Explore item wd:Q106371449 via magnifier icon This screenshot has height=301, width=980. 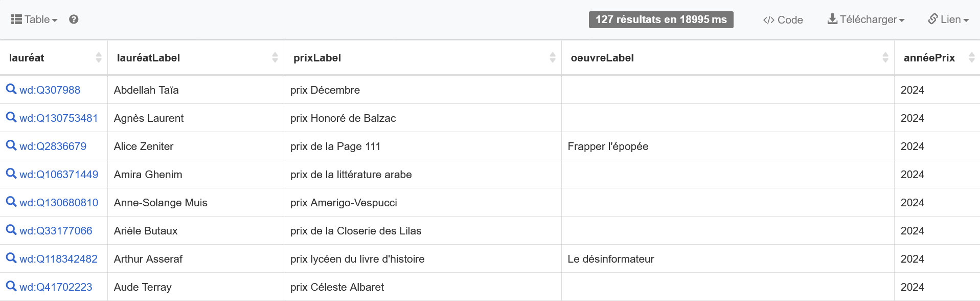pyautogui.click(x=11, y=174)
